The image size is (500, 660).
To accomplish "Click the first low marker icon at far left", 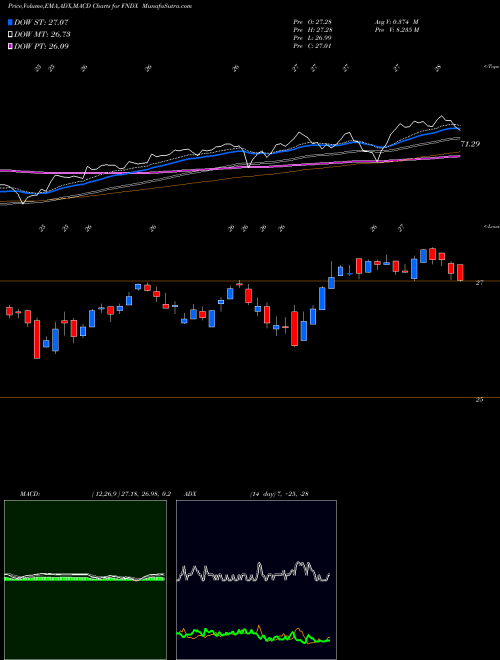I will [42, 228].
